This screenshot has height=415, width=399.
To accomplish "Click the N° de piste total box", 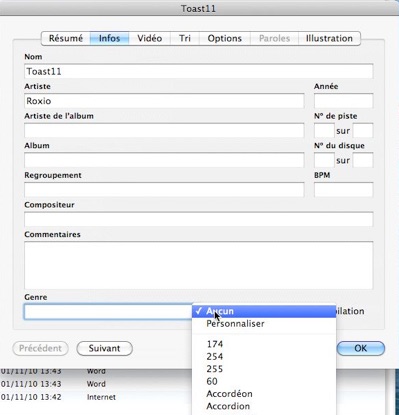I will 363,130.
